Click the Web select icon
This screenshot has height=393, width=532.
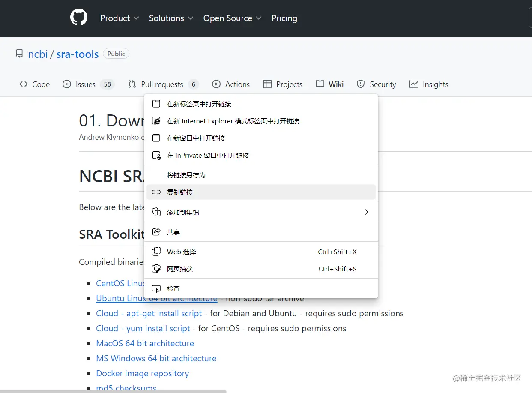pos(157,252)
